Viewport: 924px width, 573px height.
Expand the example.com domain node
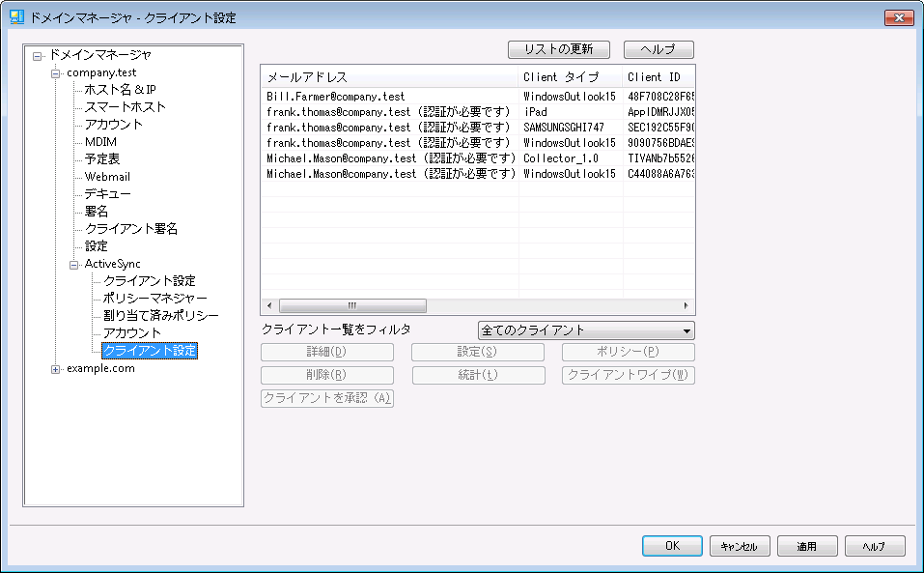pyautogui.click(x=56, y=369)
